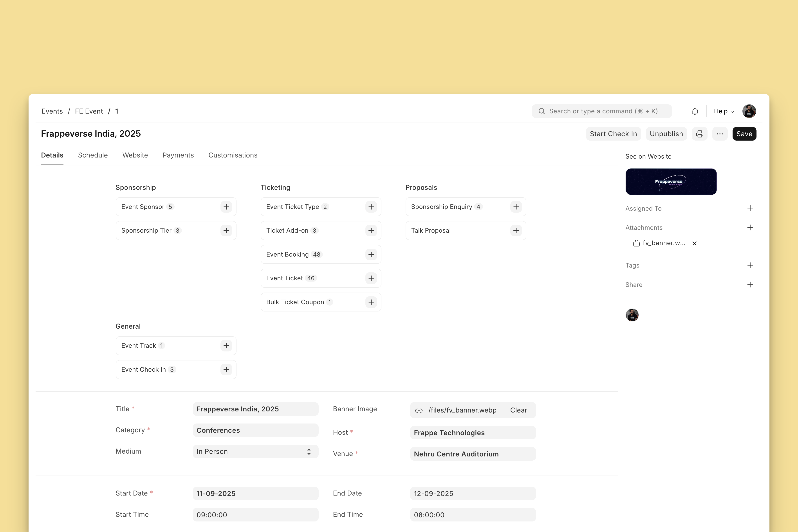Edit the Host field Frappe Technologies
798x532 pixels.
(x=473, y=433)
